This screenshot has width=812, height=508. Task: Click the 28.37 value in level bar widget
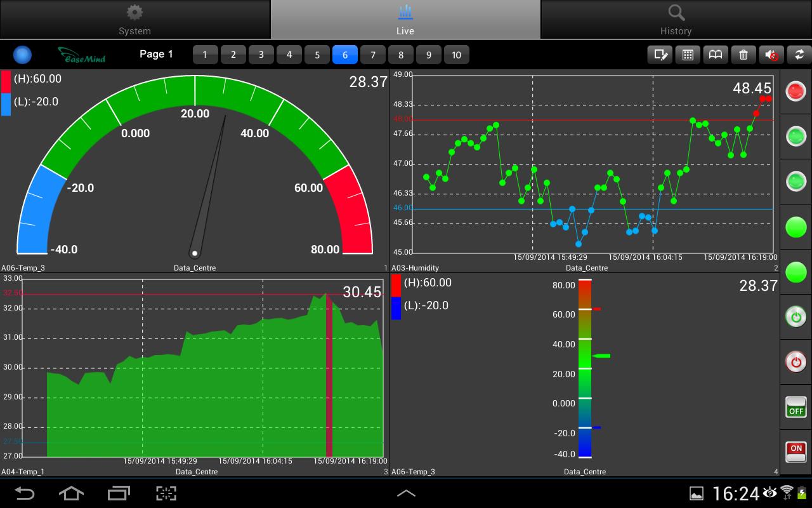pos(758,286)
